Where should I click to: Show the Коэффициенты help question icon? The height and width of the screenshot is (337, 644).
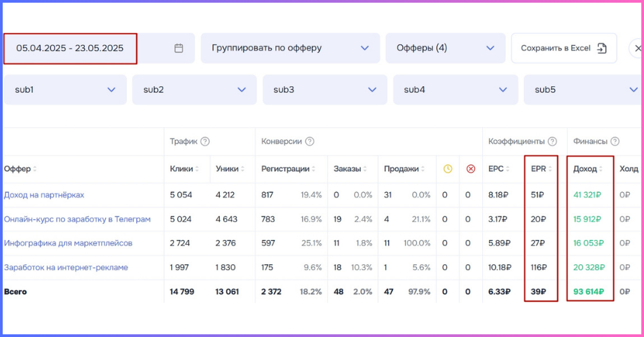click(552, 142)
